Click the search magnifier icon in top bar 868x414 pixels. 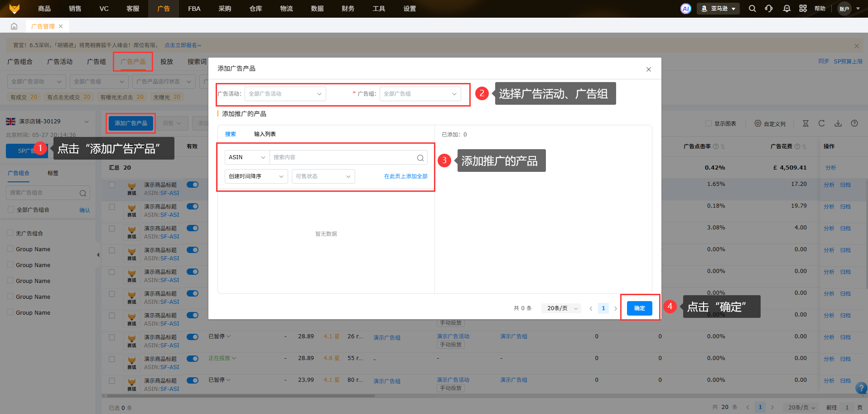(752, 9)
